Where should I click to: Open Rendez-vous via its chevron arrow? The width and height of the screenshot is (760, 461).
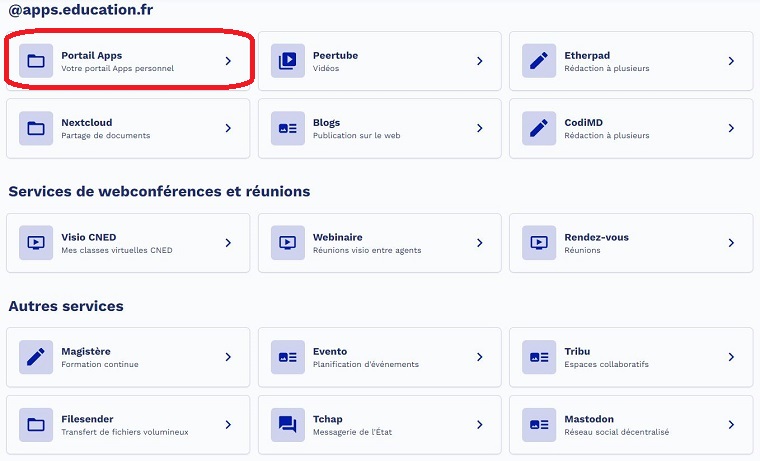click(x=731, y=243)
